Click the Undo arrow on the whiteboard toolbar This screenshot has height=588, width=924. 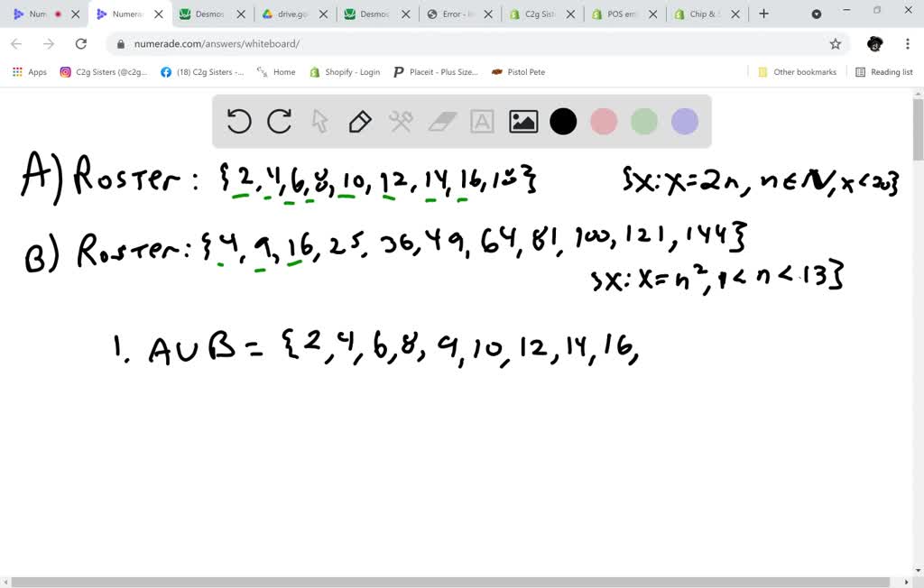pos(238,120)
